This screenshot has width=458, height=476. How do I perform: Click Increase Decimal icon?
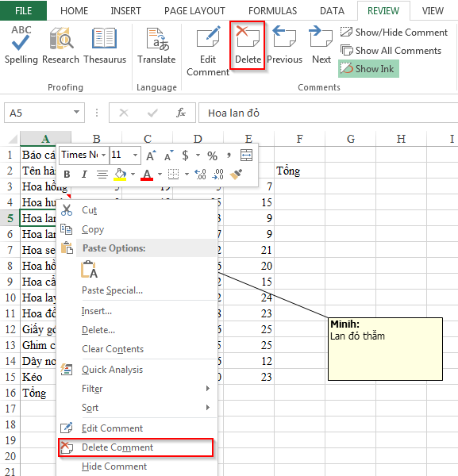(201, 175)
